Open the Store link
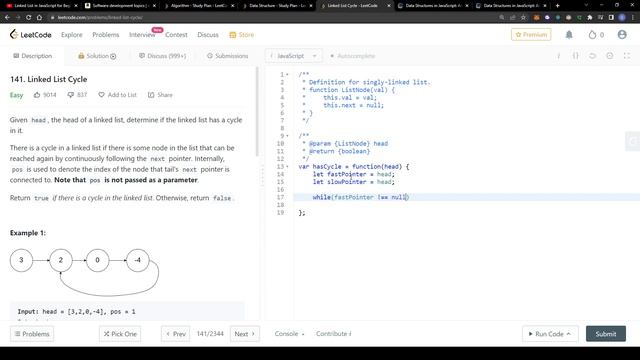640x360 pixels. (x=242, y=35)
